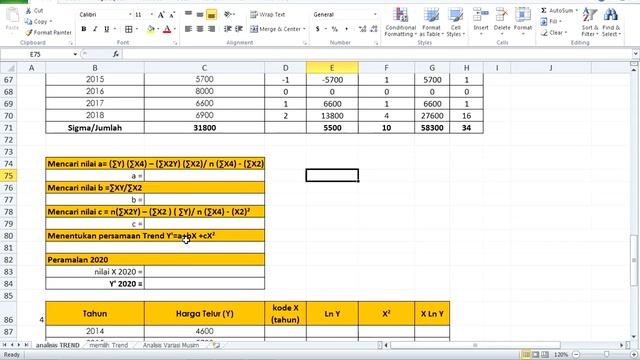
Task: Open Find & Select binoculars menu
Action: coord(611,22)
